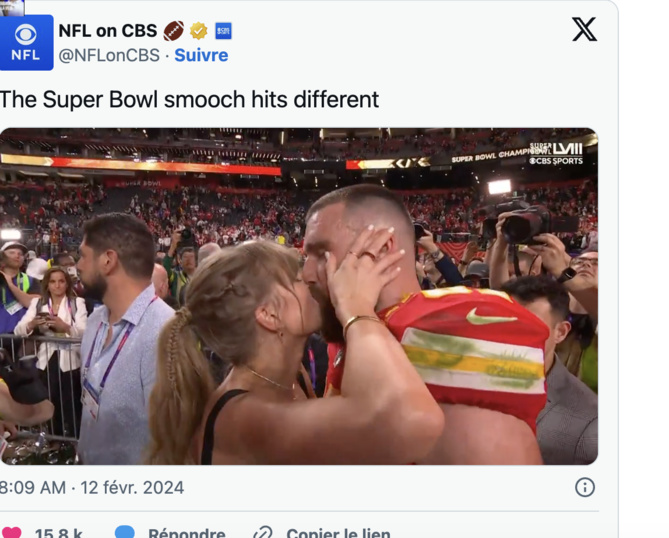Click the @NFLonCBS handle
Image resolution: width=669 pixels, height=538 pixels.
pos(109,55)
